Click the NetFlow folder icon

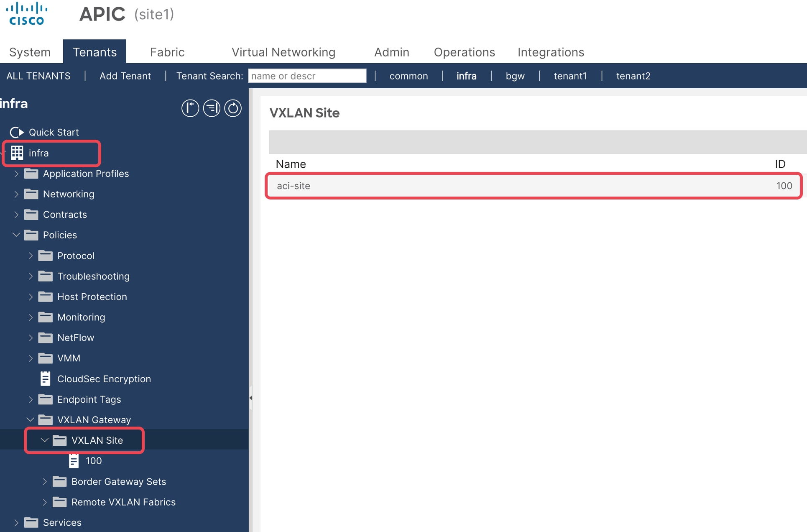coord(46,338)
